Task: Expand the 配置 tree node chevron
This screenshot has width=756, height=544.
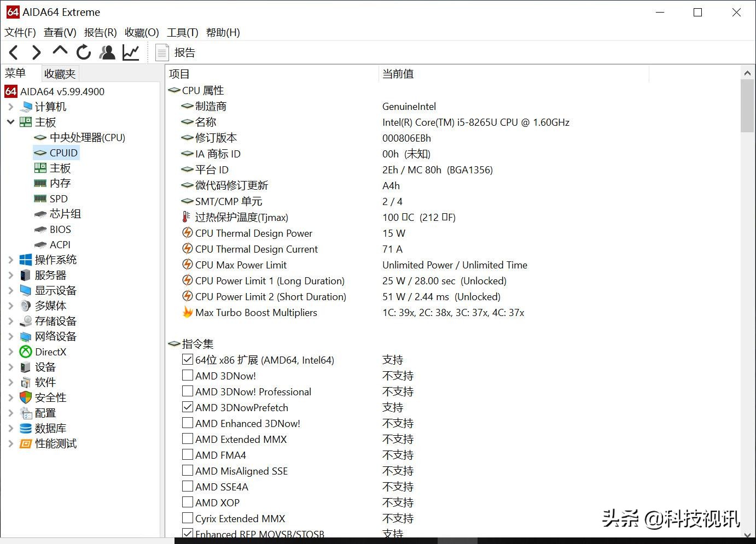Action: click(10, 413)
